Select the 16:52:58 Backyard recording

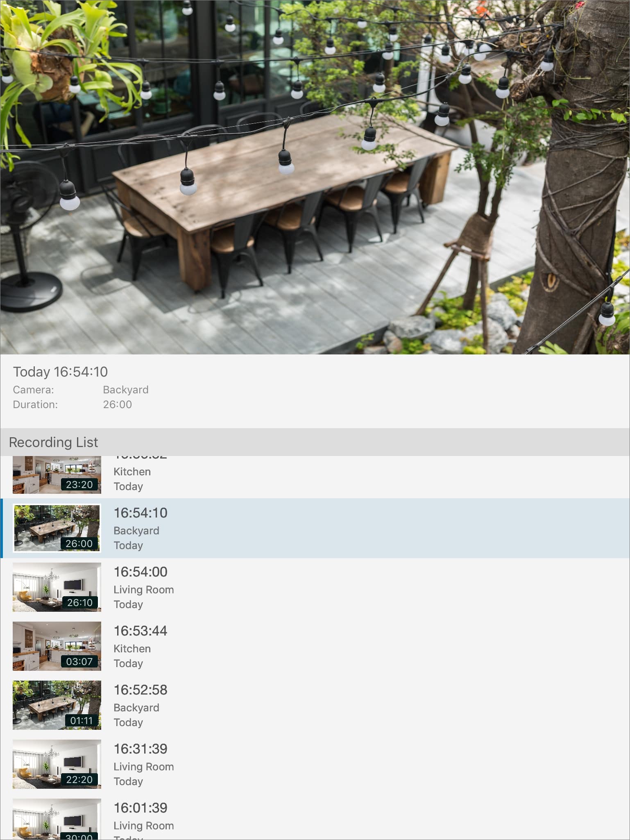point(315,705)
